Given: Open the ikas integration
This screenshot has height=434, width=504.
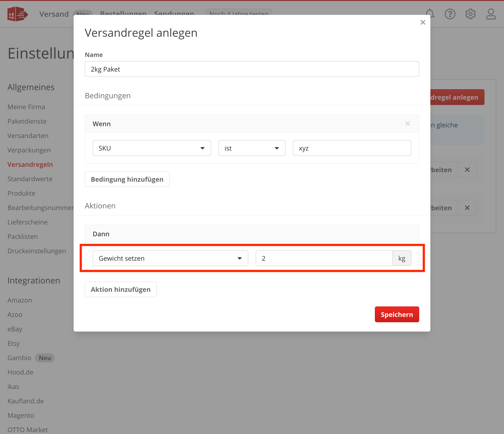Looking at the screenshot, I should click(13, 386).
